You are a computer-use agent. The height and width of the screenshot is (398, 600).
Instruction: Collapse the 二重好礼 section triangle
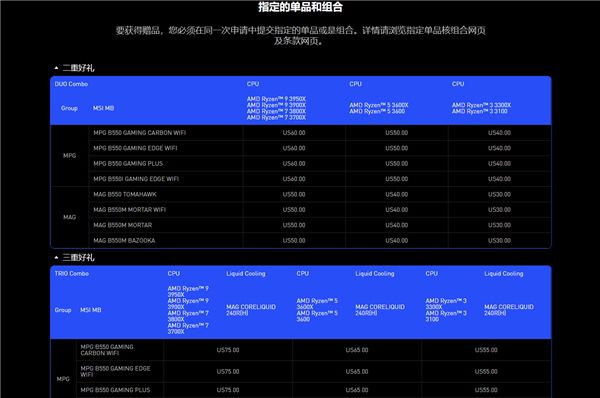pos(56,68)
